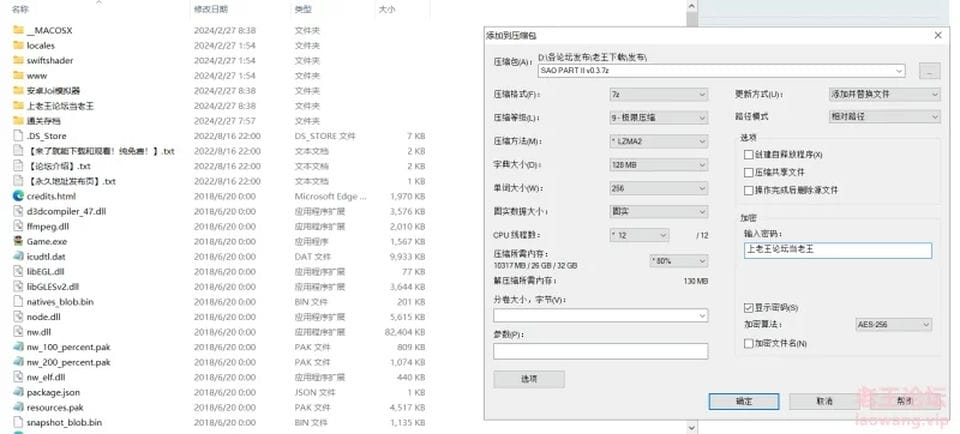Open the 加密算法 dropdown showing AES-256
This screenshot has width=960, height=434.
893,324
